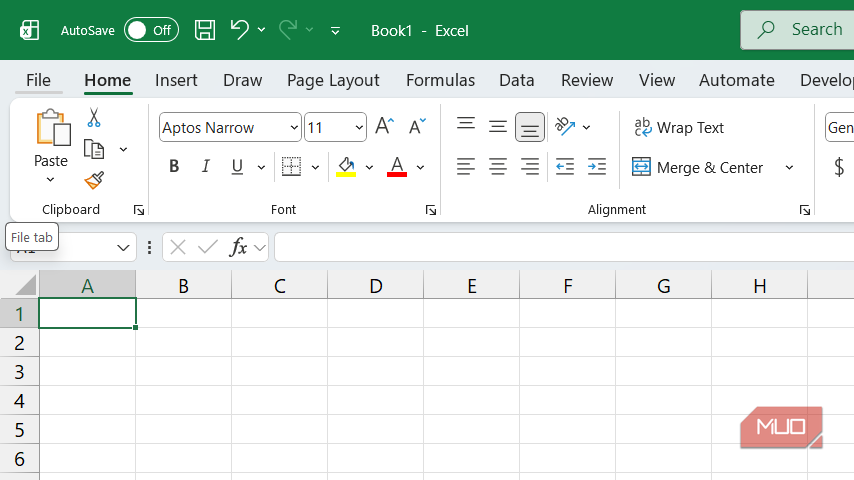This screenshot has height=480, width=854.
Task: Click the Format Painter brush icon
Action: click(94, 180)
